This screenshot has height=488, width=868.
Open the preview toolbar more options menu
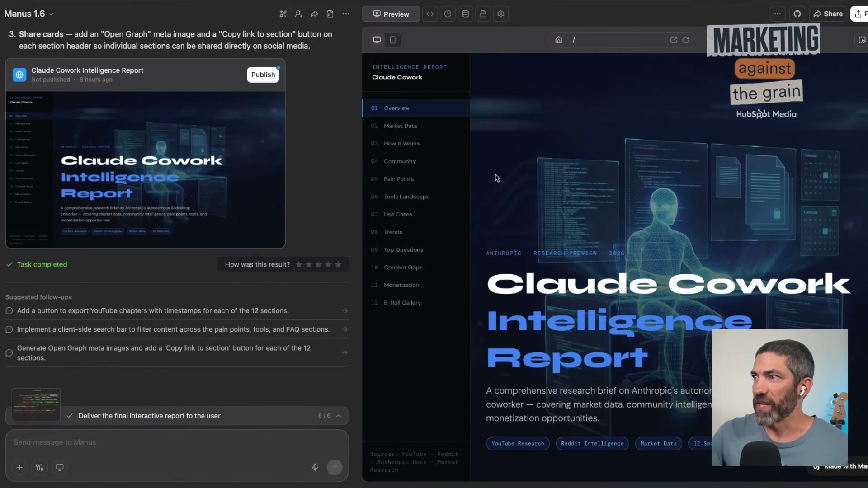click(778, 14)
